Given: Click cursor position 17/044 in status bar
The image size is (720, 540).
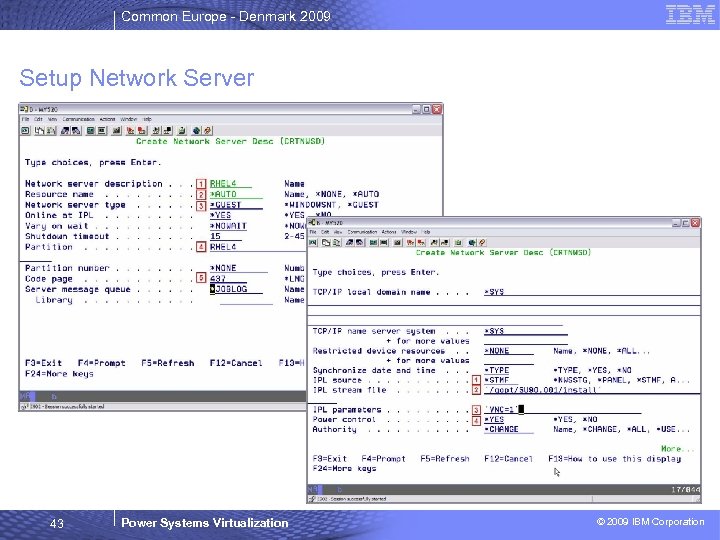Looking at the screenshot, I should point(686,489).
